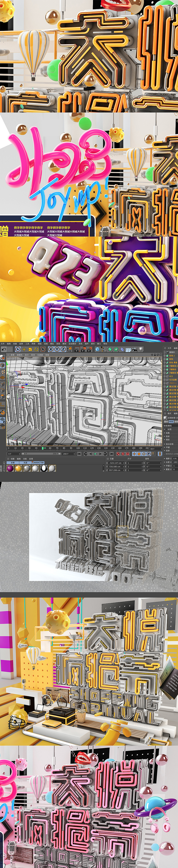Select the Move tool
178x868 pixels.
[x=24, y=349]
